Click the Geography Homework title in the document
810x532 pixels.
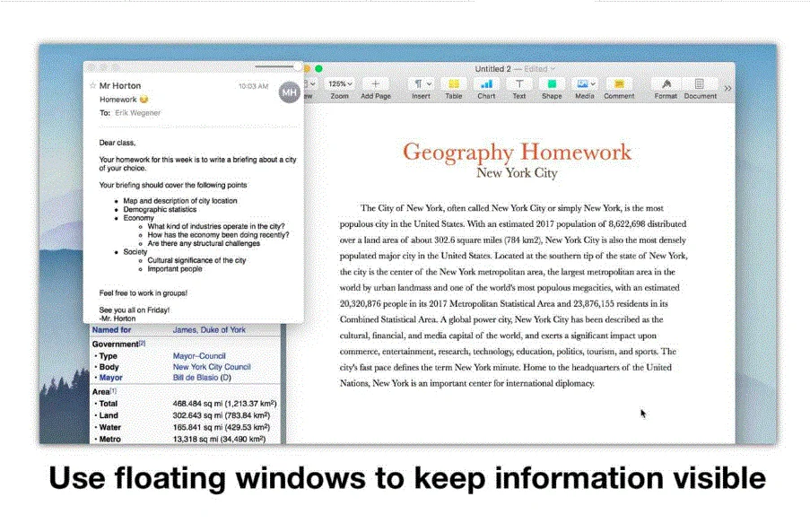coord(517,152)
